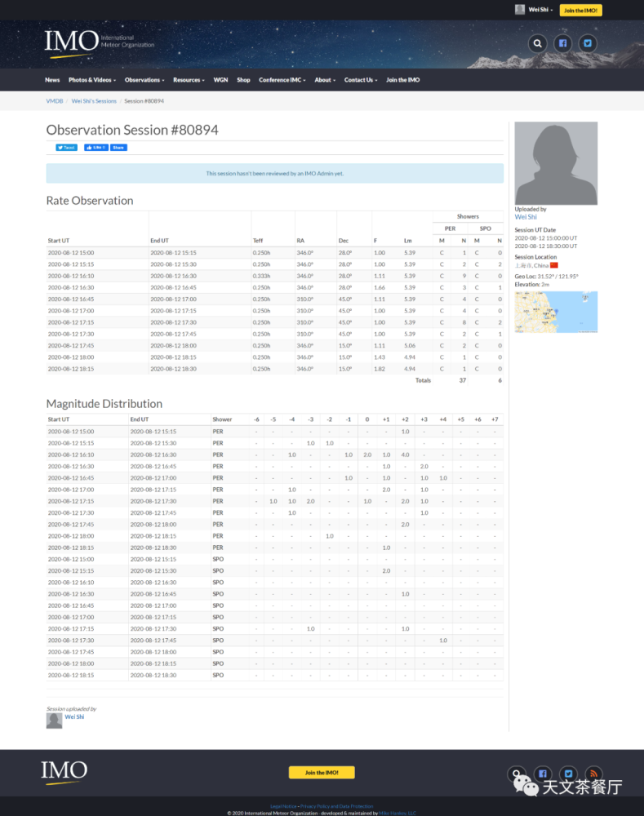
Task: Open Privacy Policy and Data Protection link
Action: (337, 806)
